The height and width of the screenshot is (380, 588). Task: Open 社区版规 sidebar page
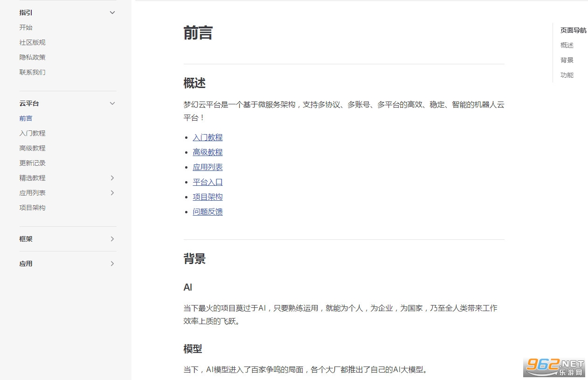pos(33,42)
